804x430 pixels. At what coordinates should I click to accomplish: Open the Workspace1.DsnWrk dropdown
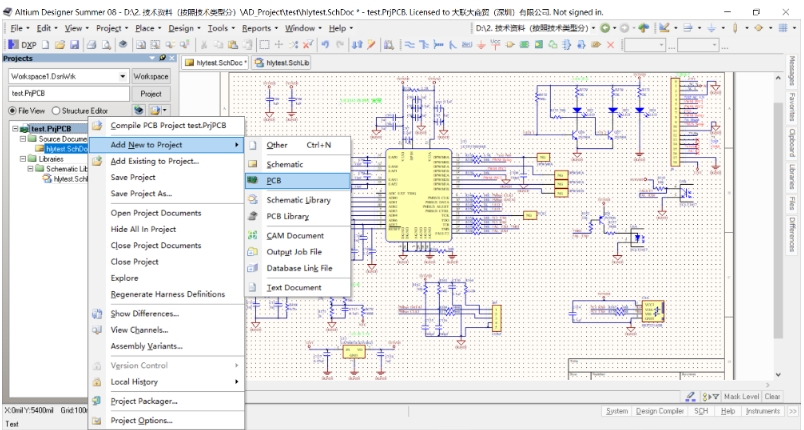[123, 76]
